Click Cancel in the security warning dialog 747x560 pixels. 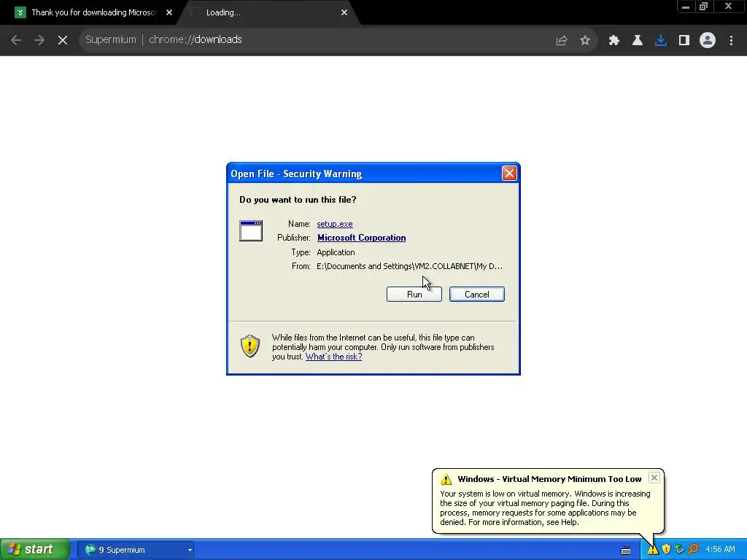[x=476, y=295]
